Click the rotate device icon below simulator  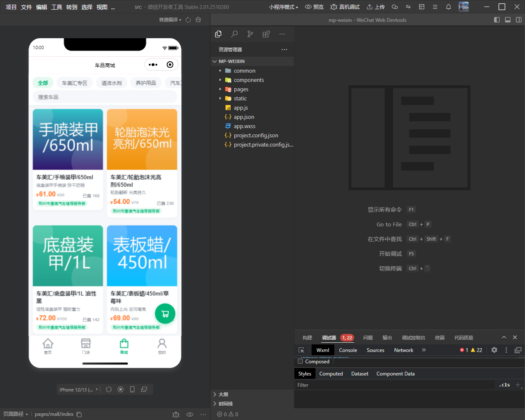(x=109, y=389)
